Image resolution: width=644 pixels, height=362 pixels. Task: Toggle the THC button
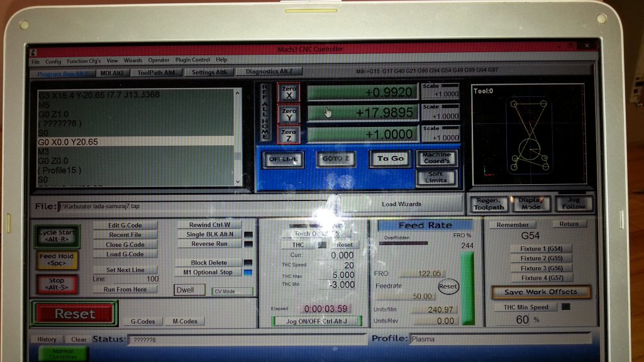[x=298, y=245]
